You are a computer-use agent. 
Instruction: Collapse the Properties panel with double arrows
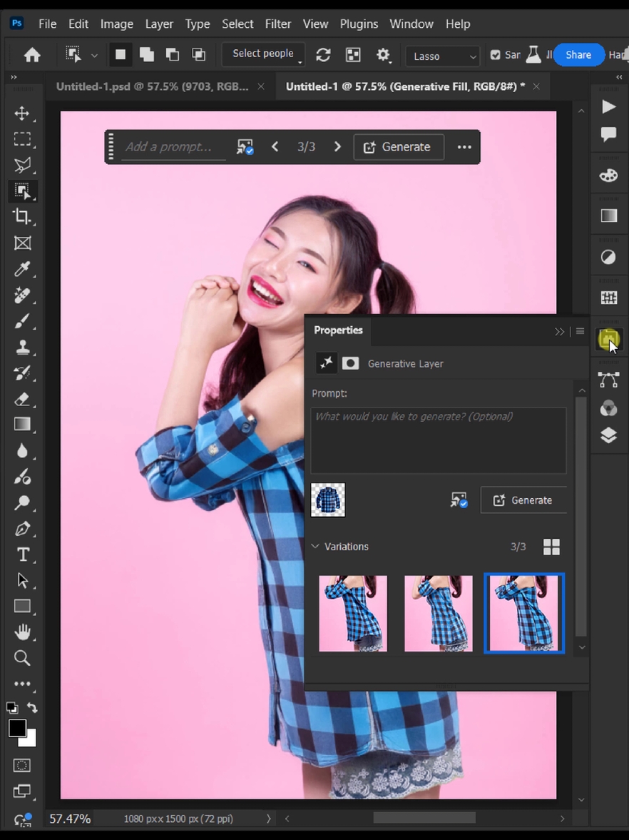(x=559, y=332)
